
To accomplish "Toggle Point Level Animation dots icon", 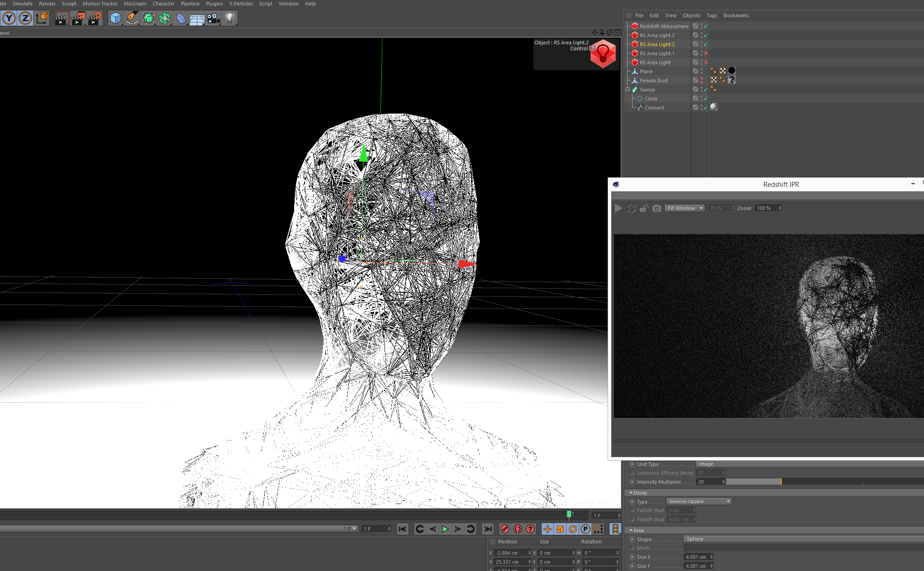I will [598, 529].
